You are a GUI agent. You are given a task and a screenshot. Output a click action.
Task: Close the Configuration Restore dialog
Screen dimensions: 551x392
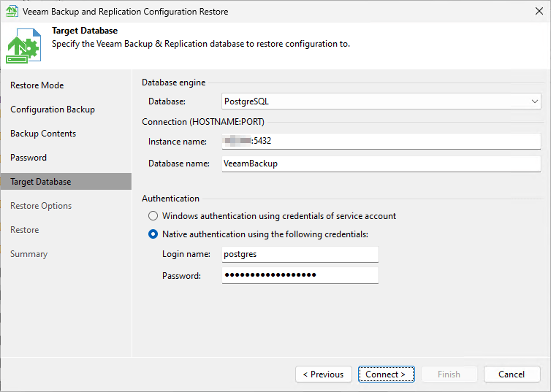[539, 12]
